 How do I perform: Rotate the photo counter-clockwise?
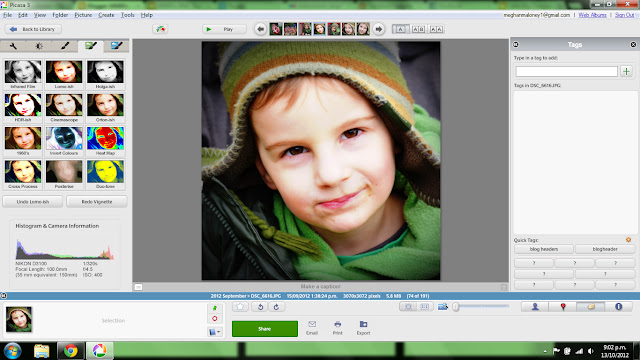tap(260, 307)
